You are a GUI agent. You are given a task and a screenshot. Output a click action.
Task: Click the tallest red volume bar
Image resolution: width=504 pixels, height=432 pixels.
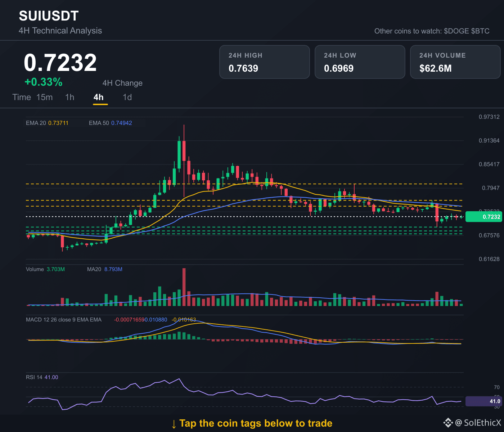coord(184,287)
